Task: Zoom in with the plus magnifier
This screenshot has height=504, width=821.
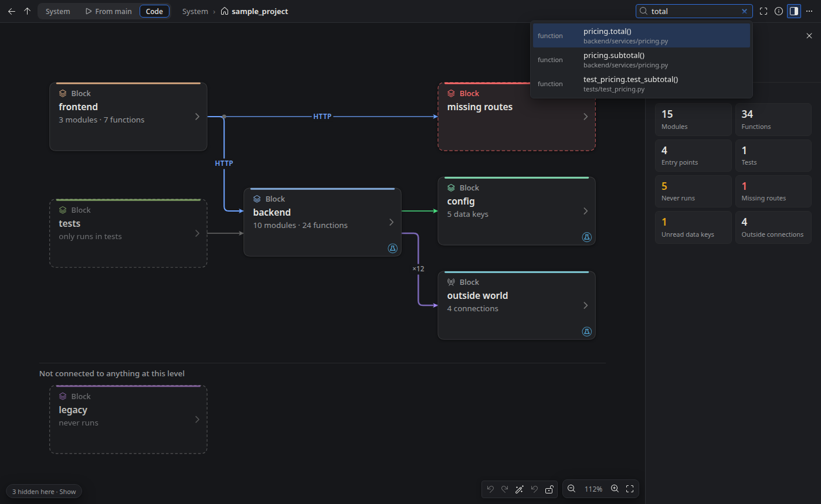Action: [615, 489]
